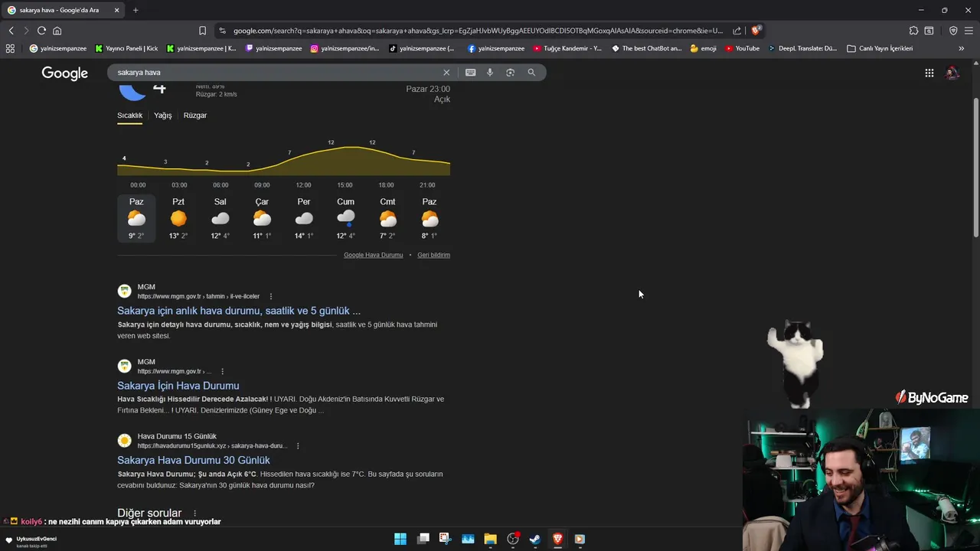Show more bookmarks with chevron overflow

coord(962,48)
